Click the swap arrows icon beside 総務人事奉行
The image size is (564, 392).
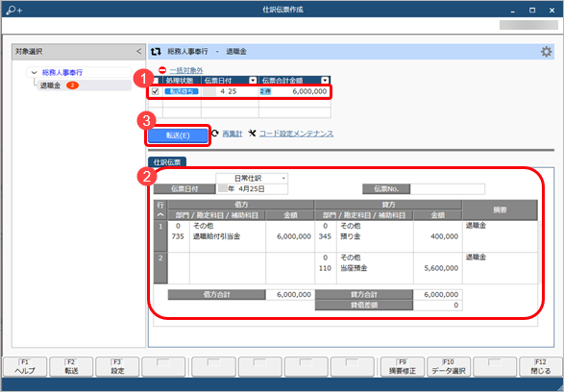[x=156, y=52]
